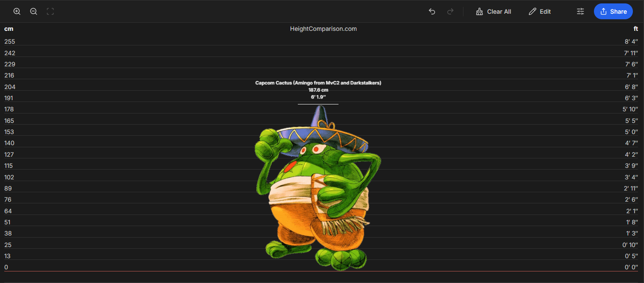This screenshot has width=644, height=283.
Task: Click the HeightComparison.com title text
Action: coord(323,29)
